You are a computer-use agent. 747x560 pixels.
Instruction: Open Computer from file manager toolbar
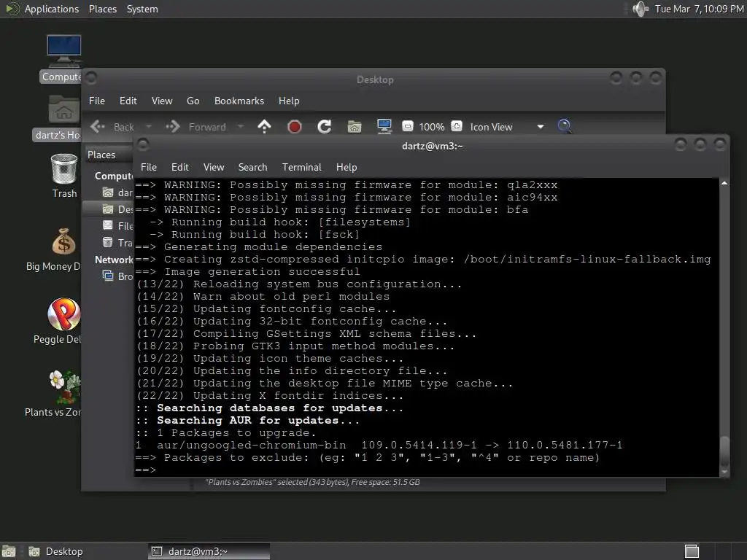point(384,127)
